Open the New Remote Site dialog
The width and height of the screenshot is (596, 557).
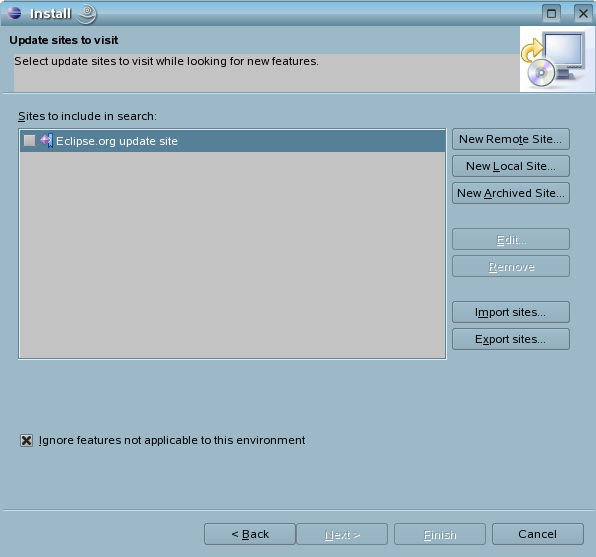pyautogui.click(x=510, y=139)
